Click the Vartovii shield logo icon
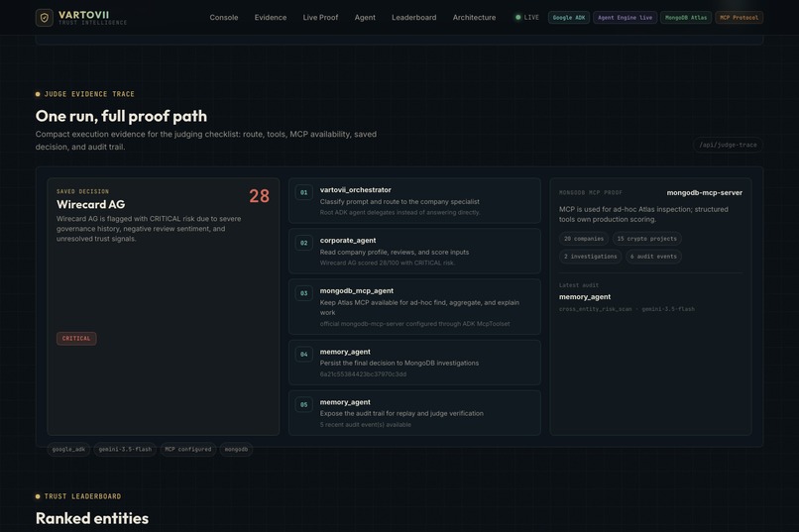 tap(45, 18)
